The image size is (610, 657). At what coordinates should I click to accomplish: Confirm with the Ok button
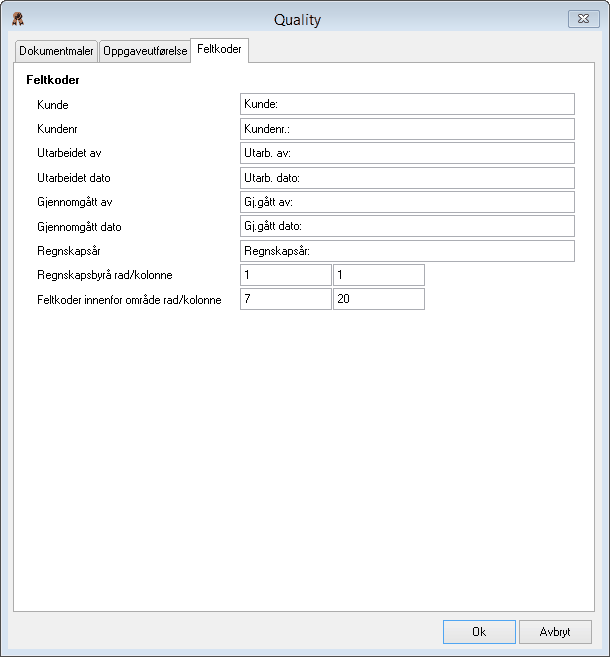click(479, 632)
